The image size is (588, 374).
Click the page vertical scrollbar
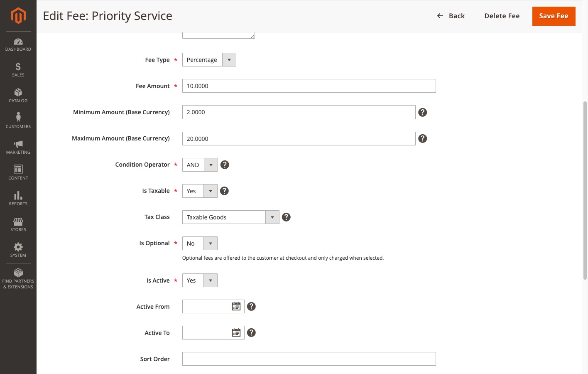585,190
